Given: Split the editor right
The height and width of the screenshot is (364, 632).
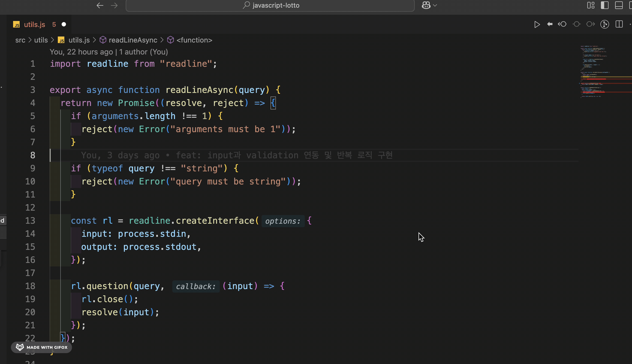Looking at the screenshot, I should pos(619,24).
